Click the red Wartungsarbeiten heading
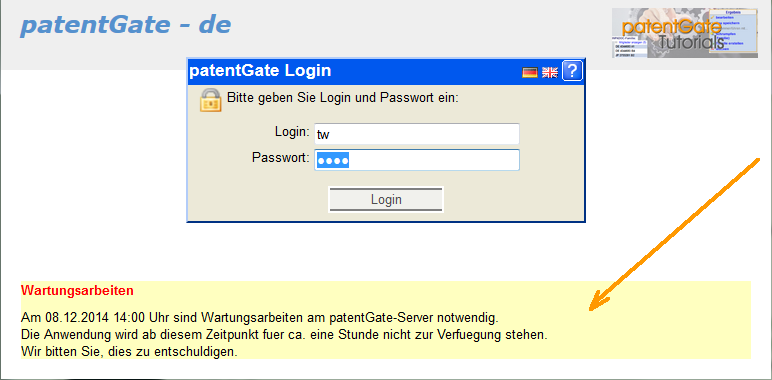 point(77,290)
